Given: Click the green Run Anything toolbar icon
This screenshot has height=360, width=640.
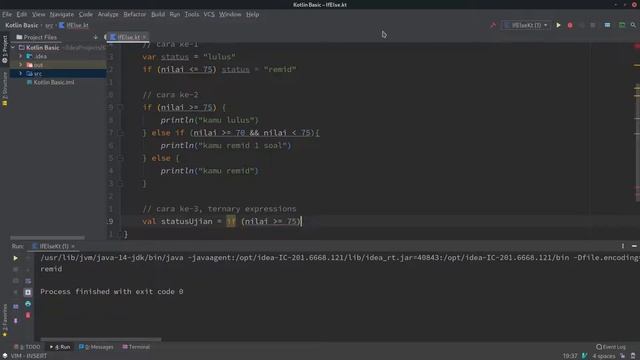Looking at the screenshot, I should tap(622, 25).
